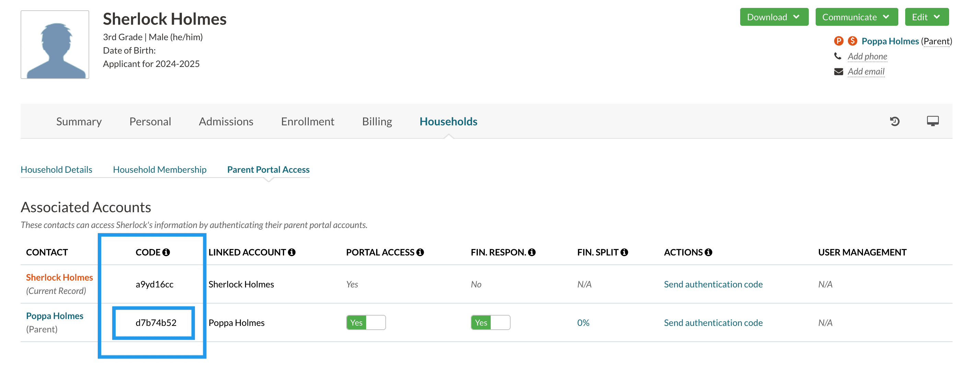This screenshot has width=980, height=375.
Task: Click info icon beside LINKED ACCOUNT
Action: [x=291, y=252]
